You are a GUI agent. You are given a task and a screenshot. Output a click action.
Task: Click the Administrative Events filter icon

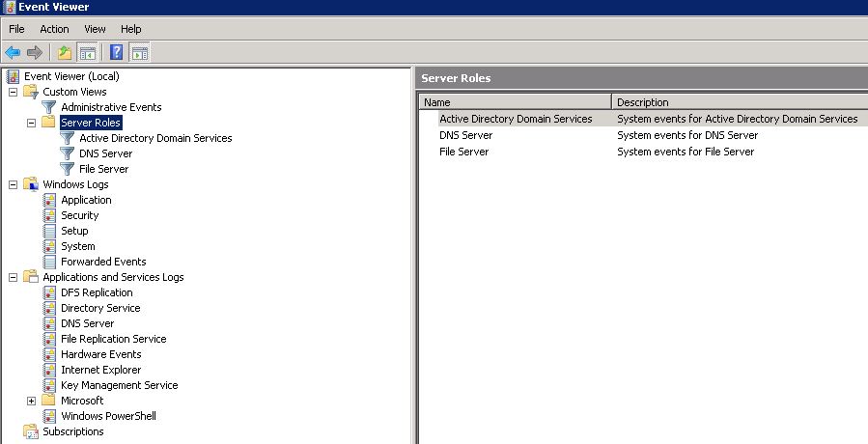(49, 107)
